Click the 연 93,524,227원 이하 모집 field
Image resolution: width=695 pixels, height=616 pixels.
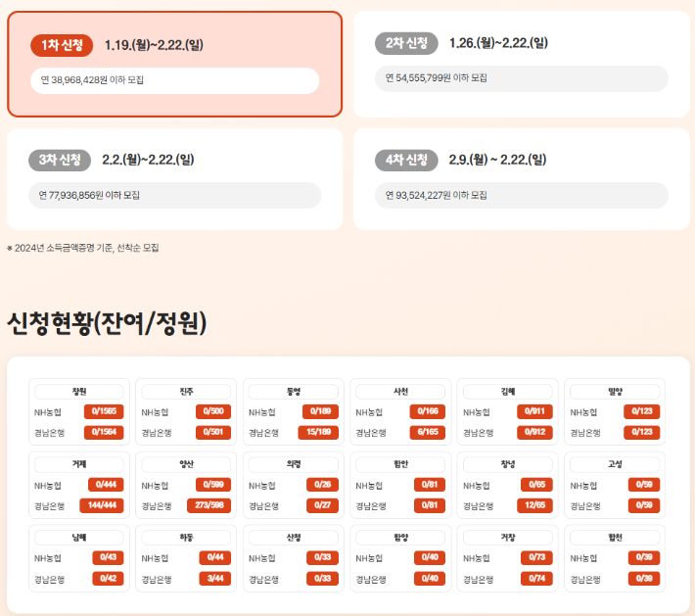point(521,195)
